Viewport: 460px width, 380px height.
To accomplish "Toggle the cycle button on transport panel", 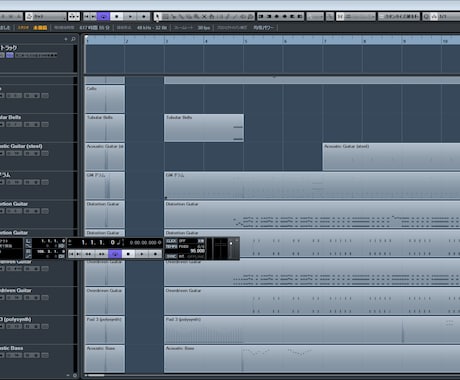I will (x=115, y=254).
